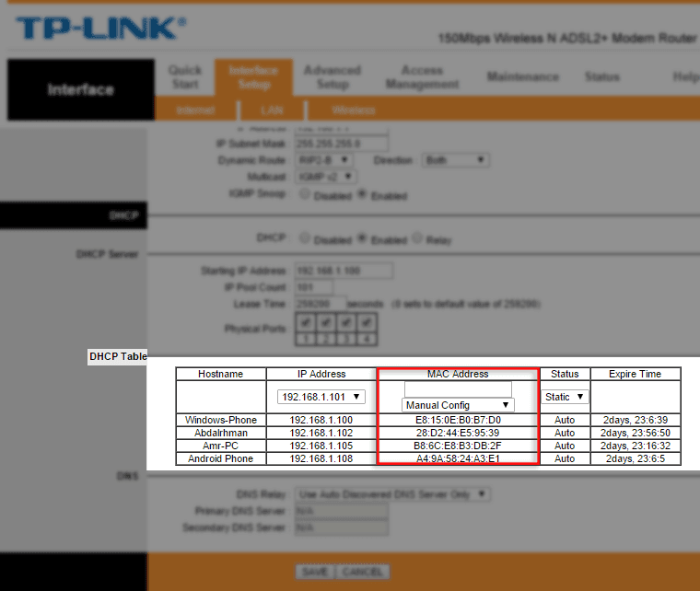Click the DHCP Table label
This screenshot has height=591, width=700.
[118, 356]
